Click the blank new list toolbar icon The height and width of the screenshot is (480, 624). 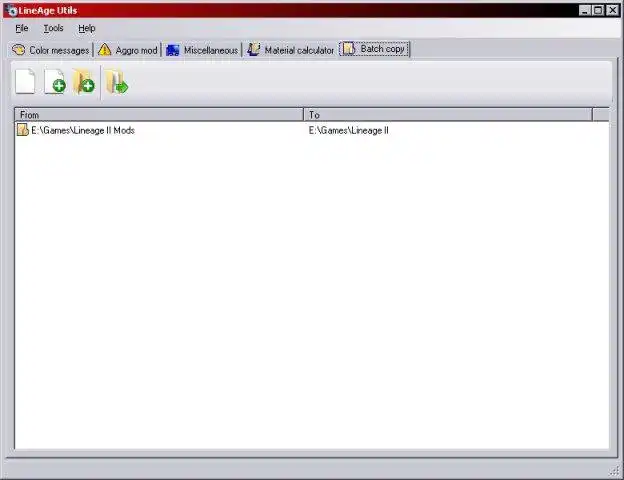click(25, 82)
